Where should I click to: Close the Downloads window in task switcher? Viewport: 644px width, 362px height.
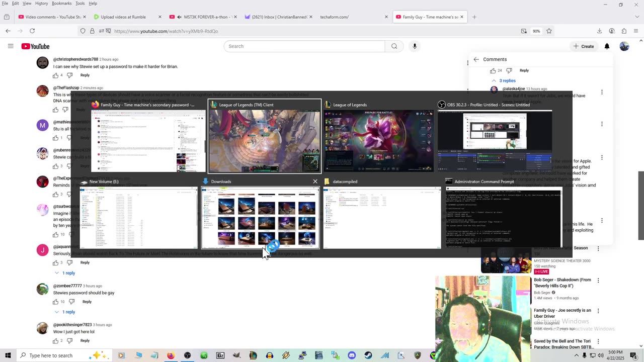click(315, 182)
